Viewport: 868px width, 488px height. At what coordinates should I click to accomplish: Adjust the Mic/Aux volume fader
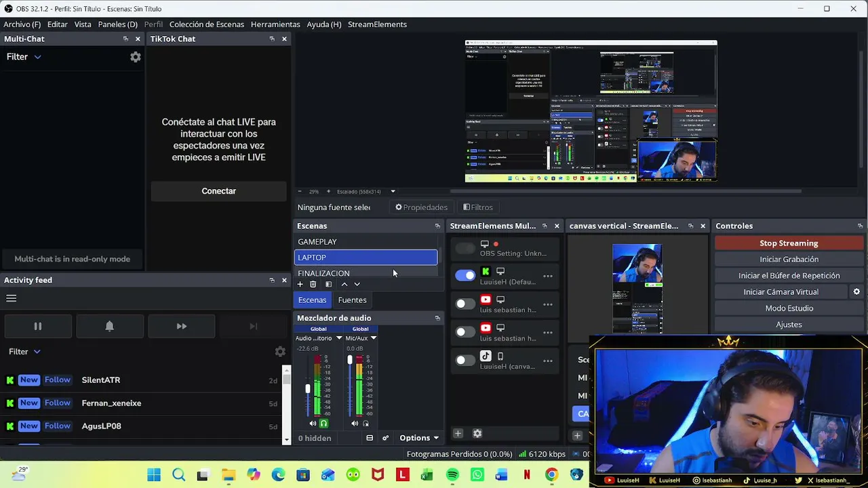349,360
